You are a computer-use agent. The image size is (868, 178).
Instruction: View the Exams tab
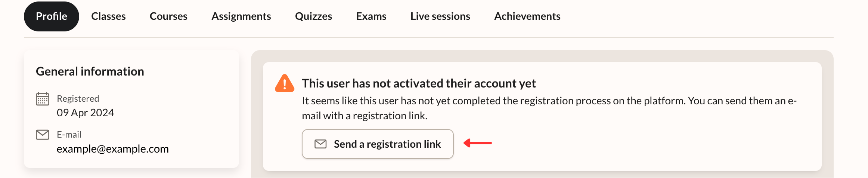[x=371, y=16]
